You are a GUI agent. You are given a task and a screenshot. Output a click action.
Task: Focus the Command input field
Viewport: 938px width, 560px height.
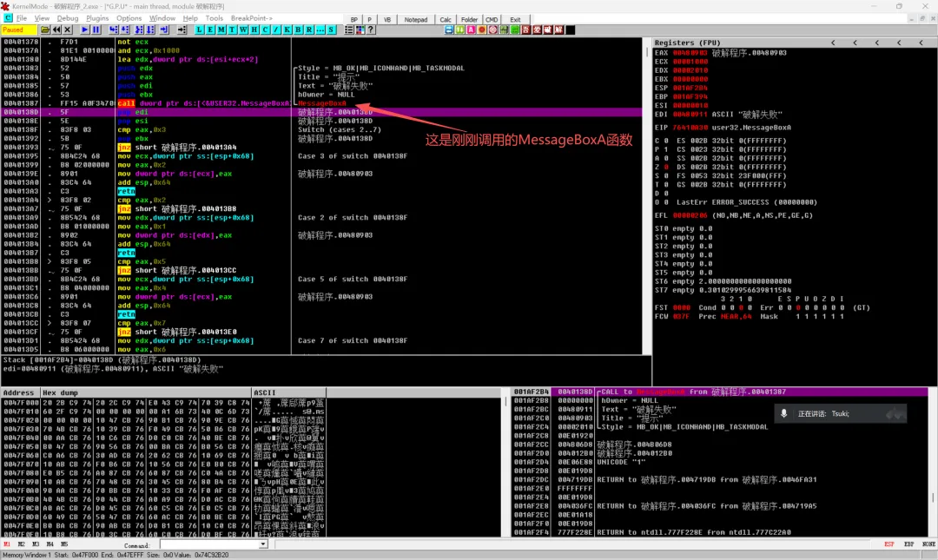point(209,544)
